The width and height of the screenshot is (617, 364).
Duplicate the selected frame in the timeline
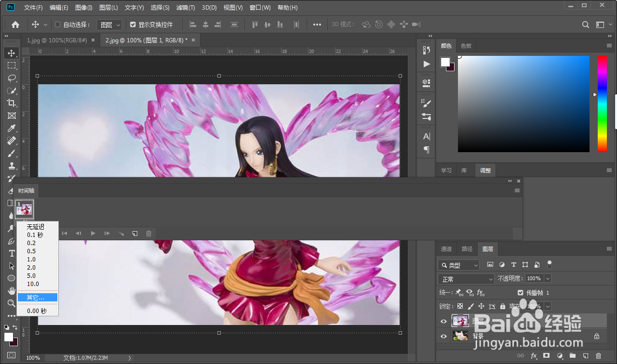(135, 234)
